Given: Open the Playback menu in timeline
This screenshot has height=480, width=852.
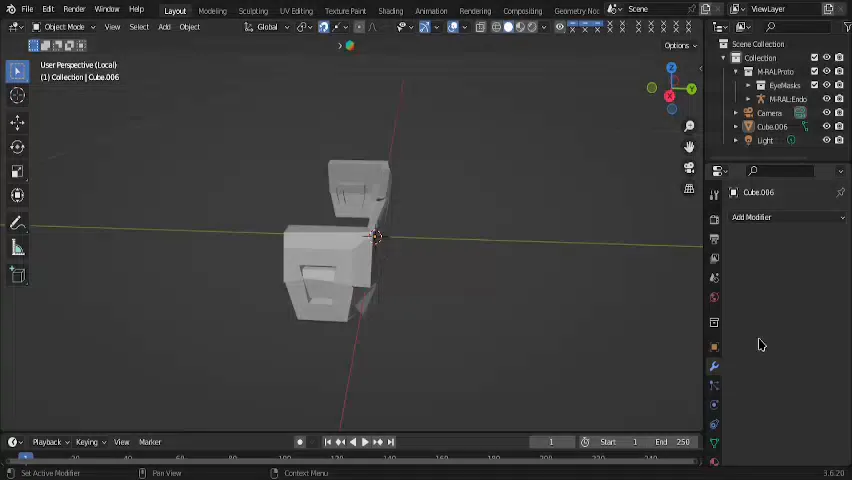Looking at the screenshot, I should [x=51, y=442].
